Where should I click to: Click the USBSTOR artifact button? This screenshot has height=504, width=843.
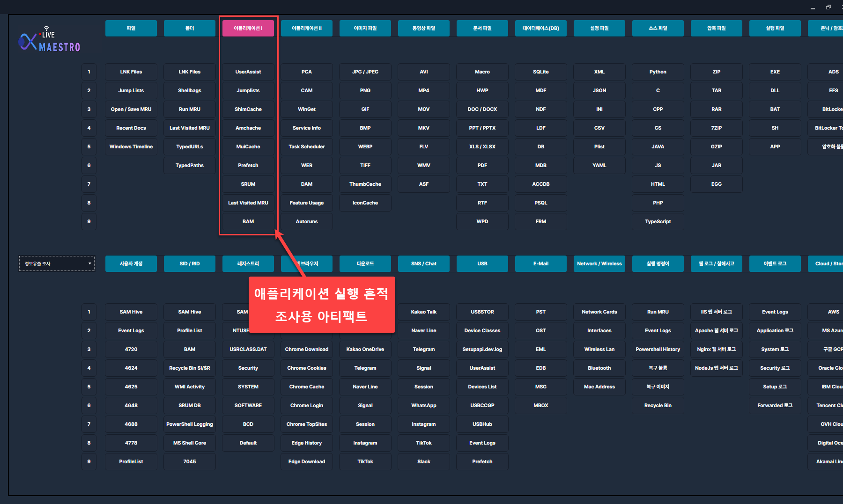click(x=482, y=312)
